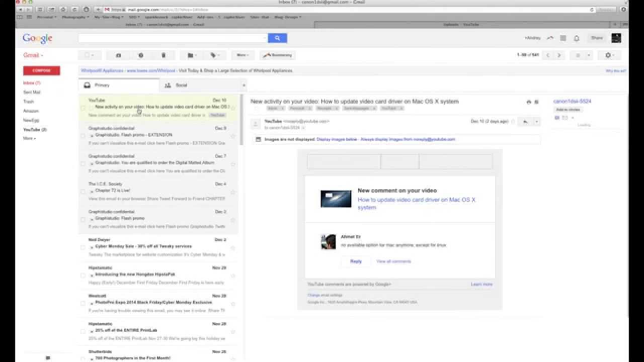The height and width of the screenshot is (362, 644).
Task: Click the Learn more link
Action: click(481, 285)
